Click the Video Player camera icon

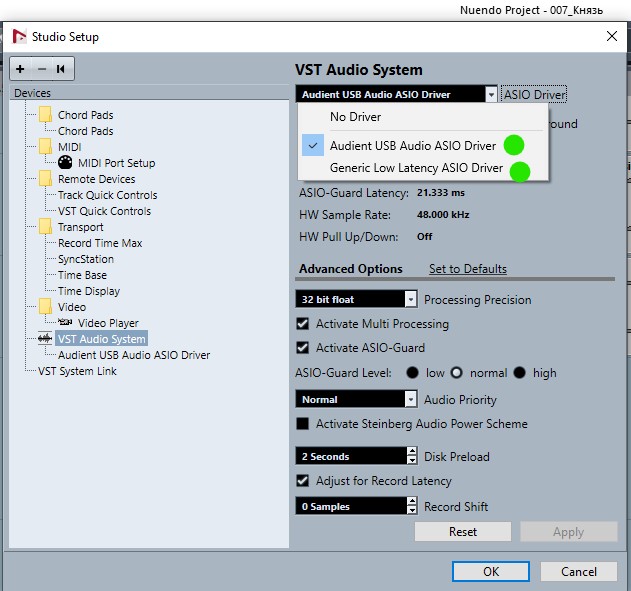(x=65, y=323)
